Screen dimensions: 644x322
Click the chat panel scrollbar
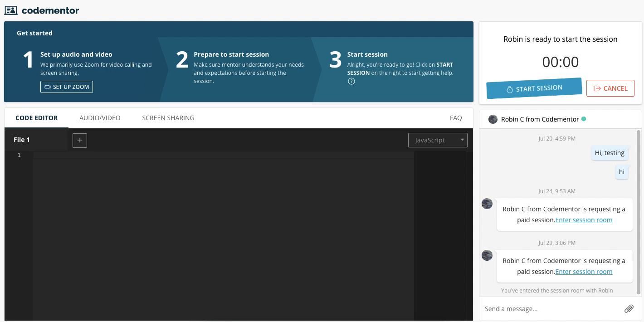click(639, 212)
